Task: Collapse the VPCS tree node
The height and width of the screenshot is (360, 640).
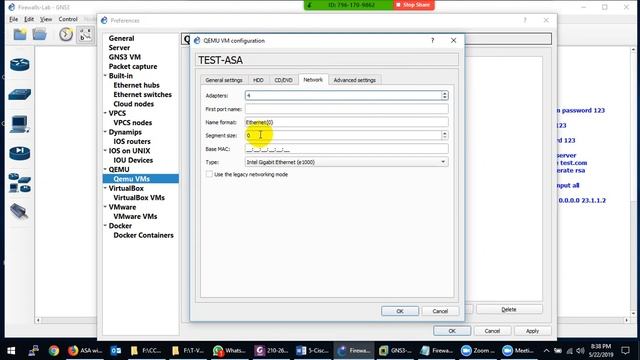Action: [105, 113]
